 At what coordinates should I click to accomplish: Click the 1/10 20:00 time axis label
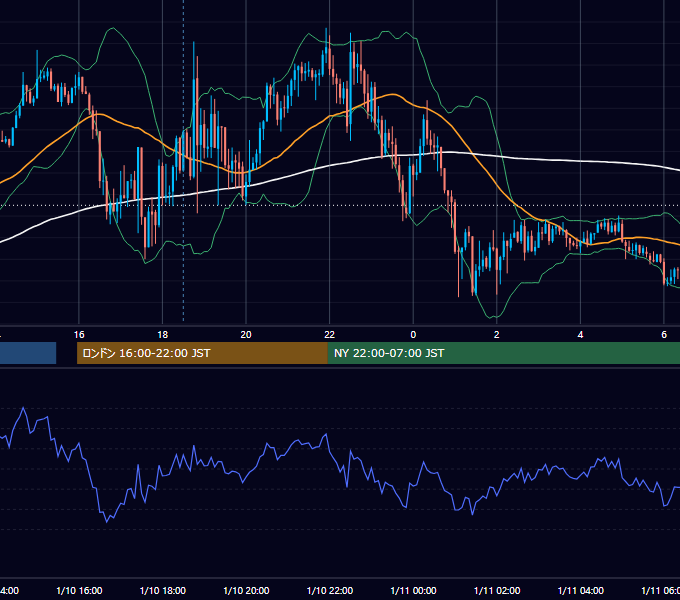246,590
